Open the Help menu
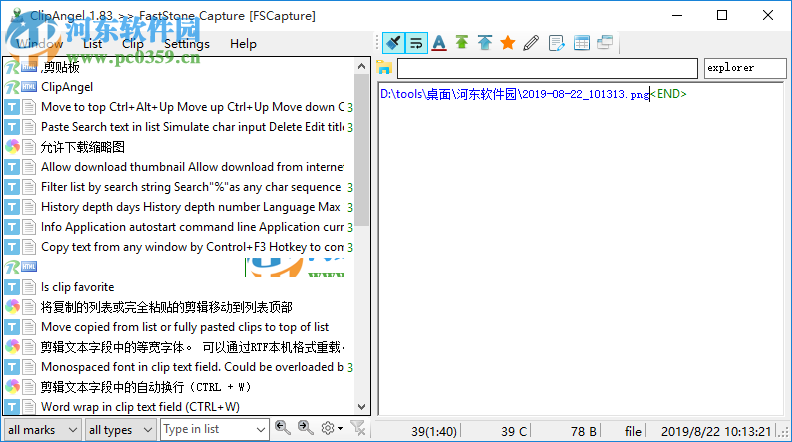Viewport: 792px width, 442px height. pos(243,44)
